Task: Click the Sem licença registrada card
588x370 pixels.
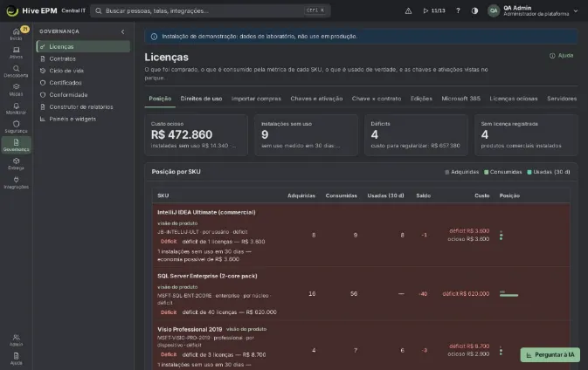Action: click(526, 135)
